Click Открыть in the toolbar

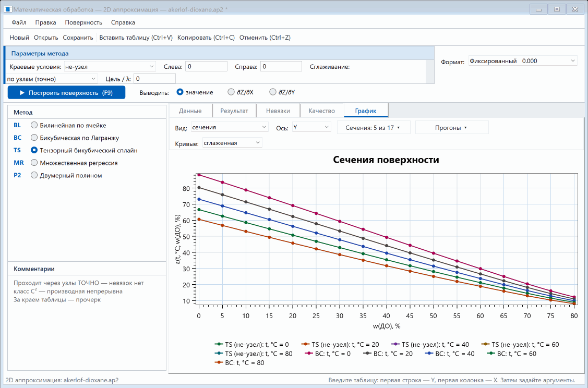tap(46, 38)
